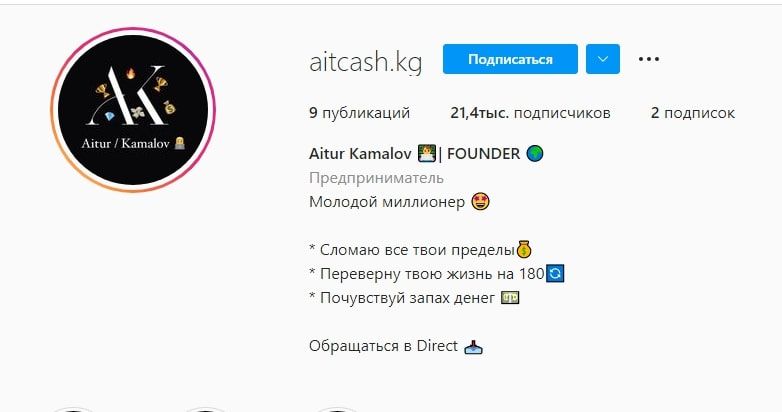This screenshot has height=412, width=782.
Task: Click the blue refresh arrows emoji after 180
Action: [x=555, y=273]
